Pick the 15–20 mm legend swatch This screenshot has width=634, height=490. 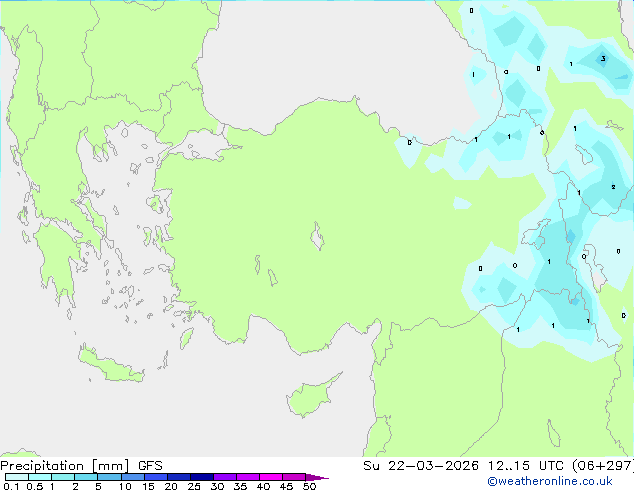point(156,477)
